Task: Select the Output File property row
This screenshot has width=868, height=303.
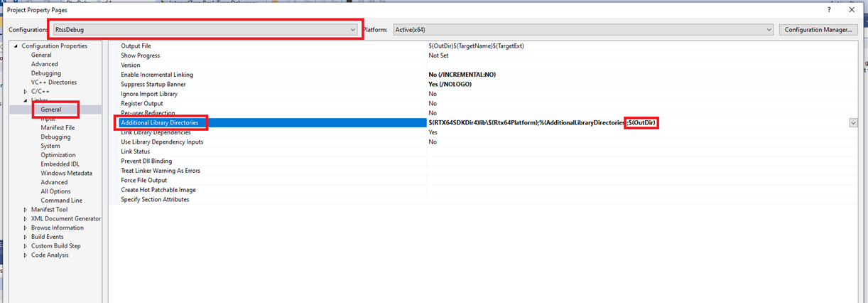Action: (x=136, y=46)
